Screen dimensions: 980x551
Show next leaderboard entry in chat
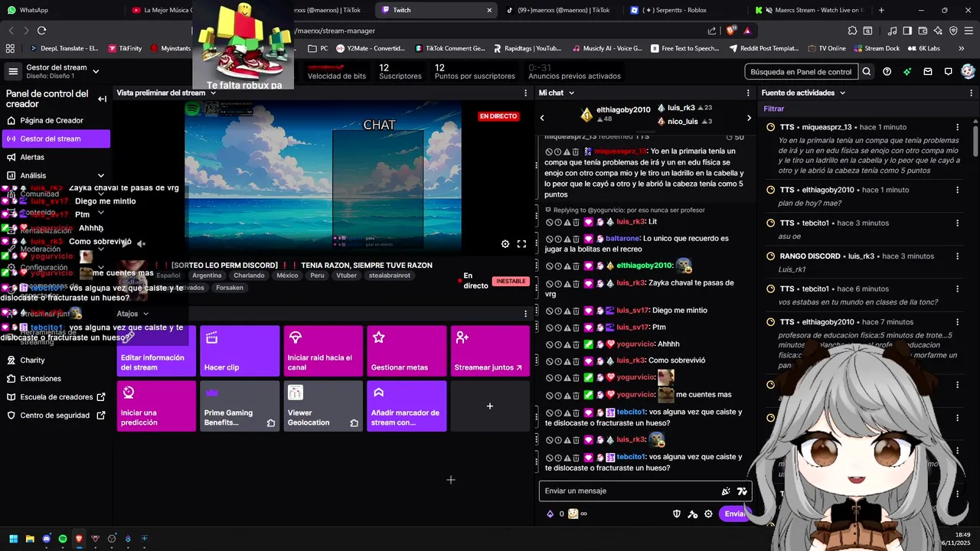749,118
